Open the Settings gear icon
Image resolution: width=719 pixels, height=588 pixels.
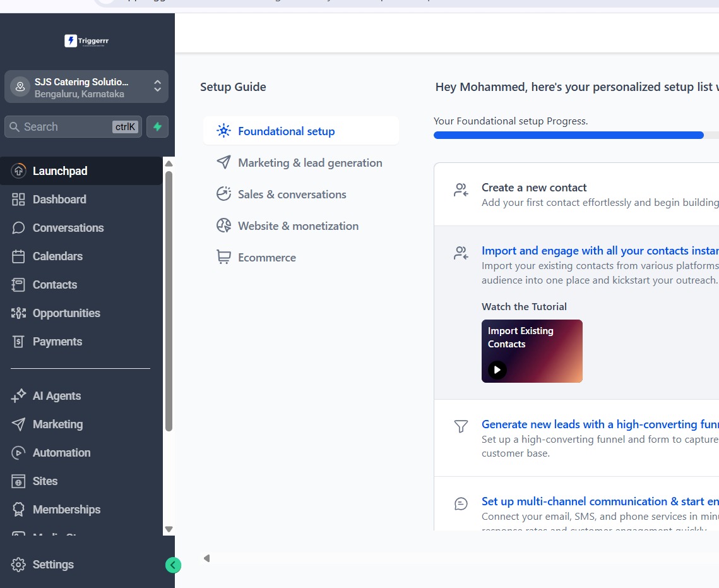(18, 565)
